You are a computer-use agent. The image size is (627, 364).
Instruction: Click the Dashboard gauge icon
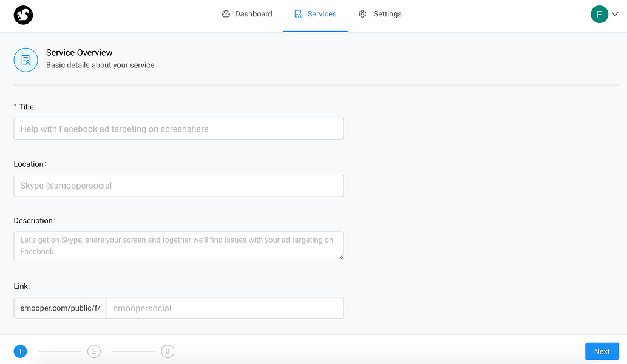coord(226,14)
